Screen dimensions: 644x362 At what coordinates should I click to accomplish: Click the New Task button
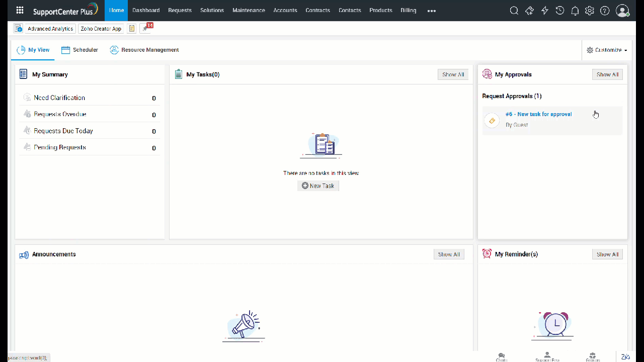[318, 186]
